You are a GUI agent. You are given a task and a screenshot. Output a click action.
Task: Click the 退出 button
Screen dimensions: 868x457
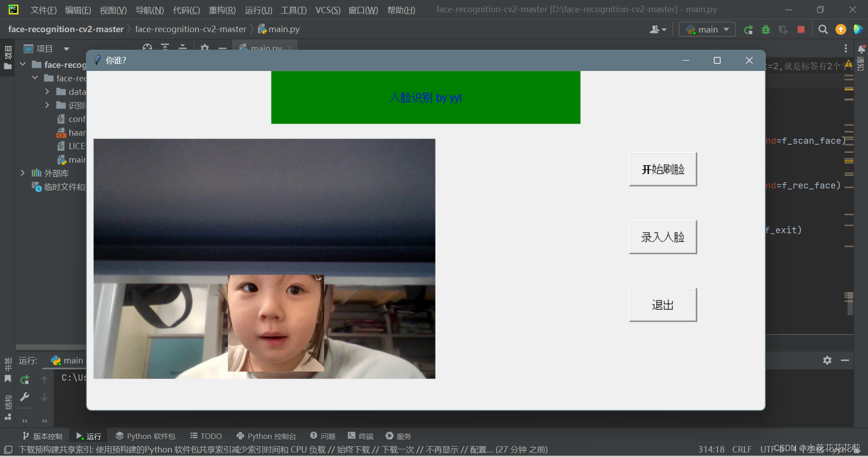[663, 305]
